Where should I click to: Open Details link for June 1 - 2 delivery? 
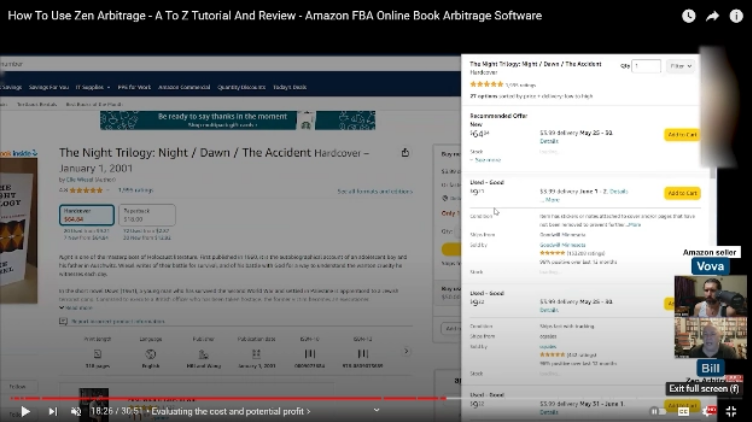point(619,191)
